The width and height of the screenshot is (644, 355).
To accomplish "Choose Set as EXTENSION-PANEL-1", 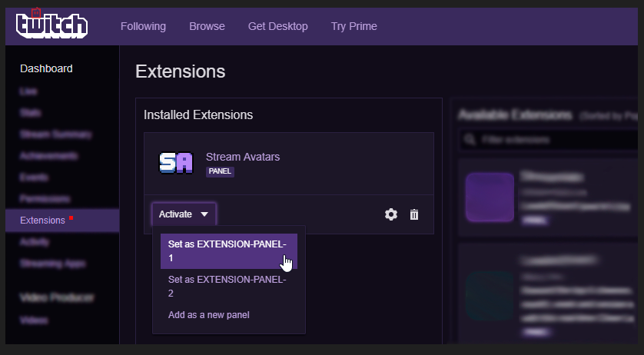I will pos(229,251).
